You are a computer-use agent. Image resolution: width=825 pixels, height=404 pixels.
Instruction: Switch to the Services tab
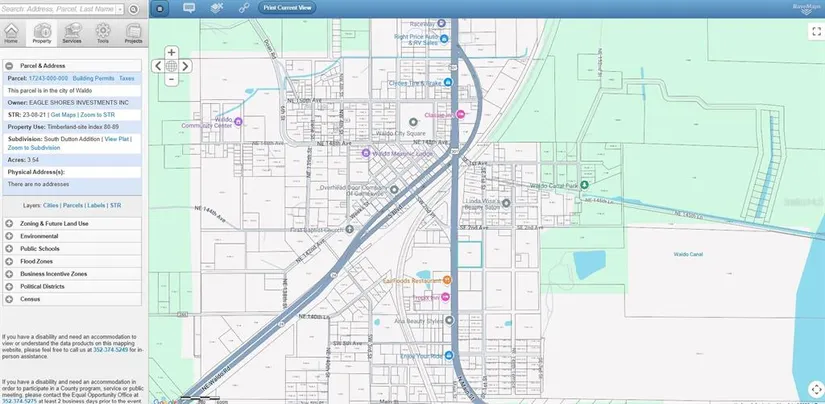tap(71, 35)
